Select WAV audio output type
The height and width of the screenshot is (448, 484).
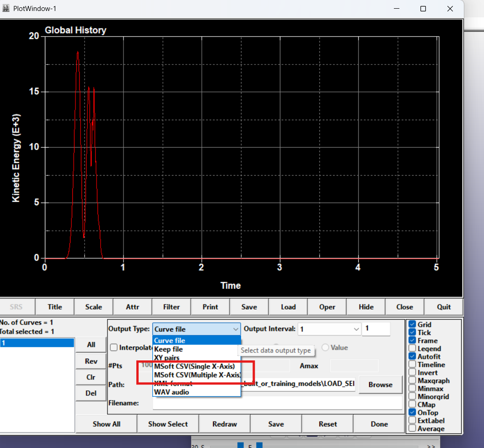pyautogui.click(x=172, y=392)
